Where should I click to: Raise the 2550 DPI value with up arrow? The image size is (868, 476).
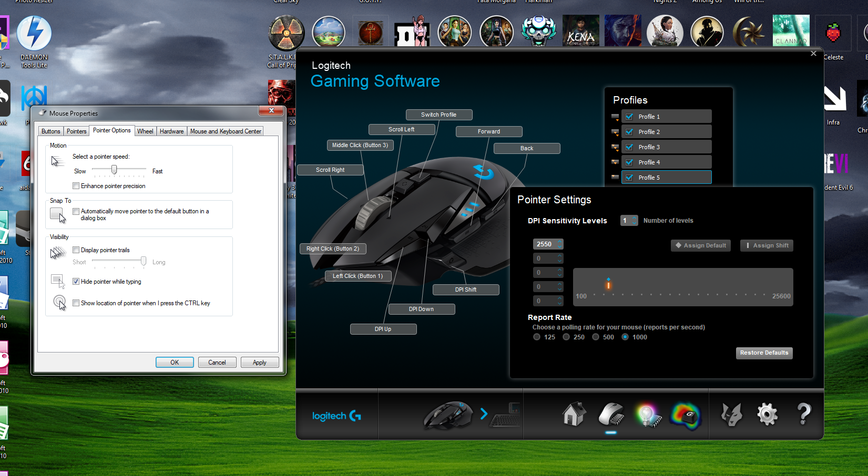[560, 242]
